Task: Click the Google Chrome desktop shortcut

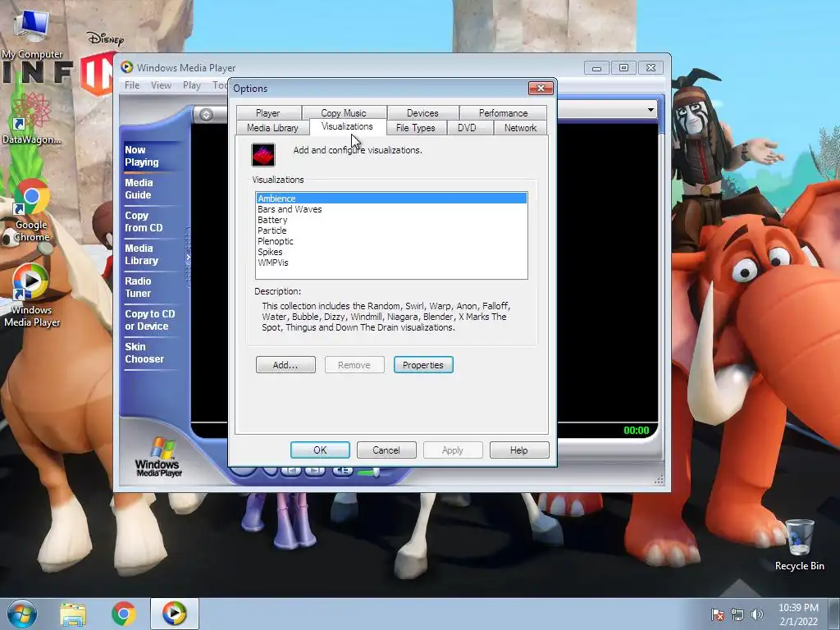Action: (x=31, y=211)
